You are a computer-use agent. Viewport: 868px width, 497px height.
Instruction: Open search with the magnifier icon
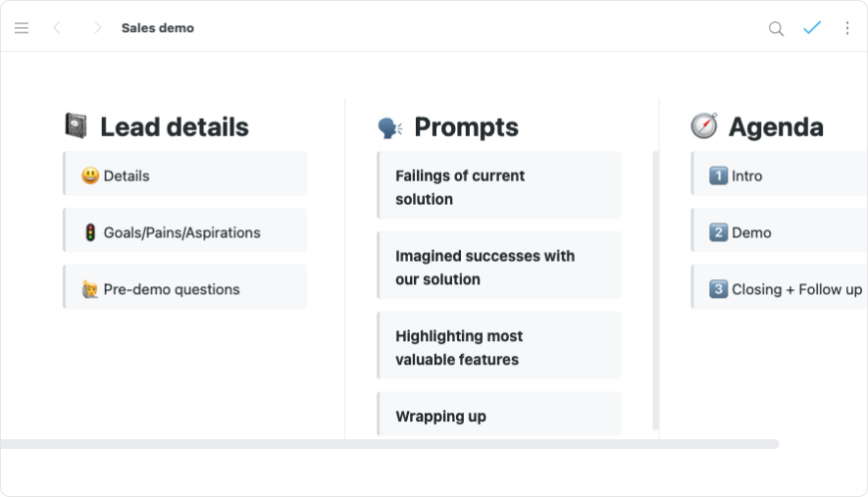coord(776,28)
